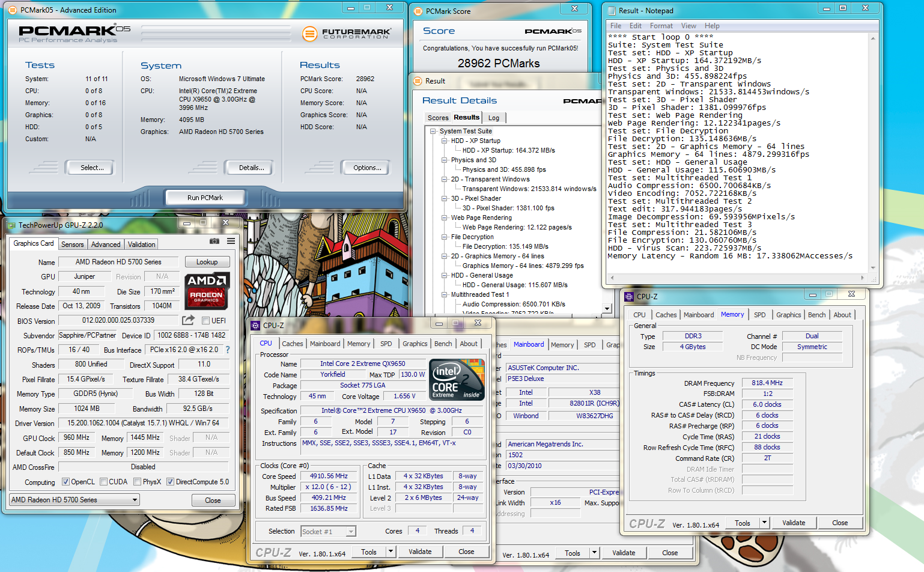The width and height of the screenshot is (924, 572).
Task: Toggle the PhysX computing checkbox
Action: [138, 481]
